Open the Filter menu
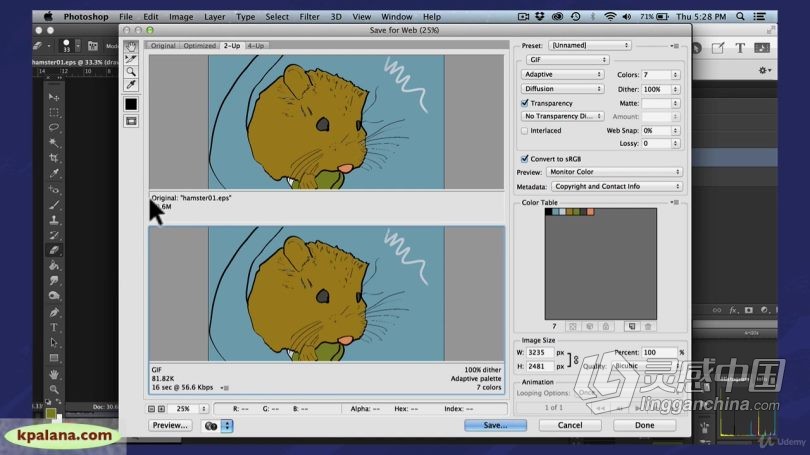Viewport: 810px width, 455px height. (309, 17)
